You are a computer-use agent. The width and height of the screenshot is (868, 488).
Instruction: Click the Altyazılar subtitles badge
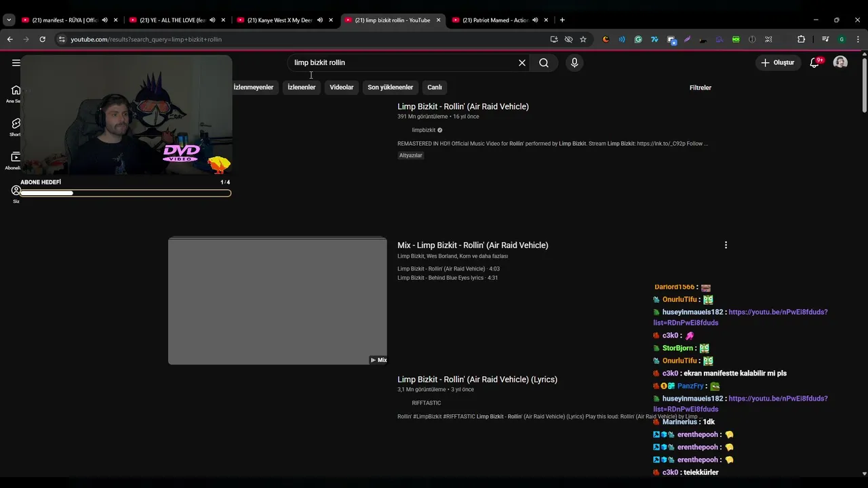tap(411, 155)
